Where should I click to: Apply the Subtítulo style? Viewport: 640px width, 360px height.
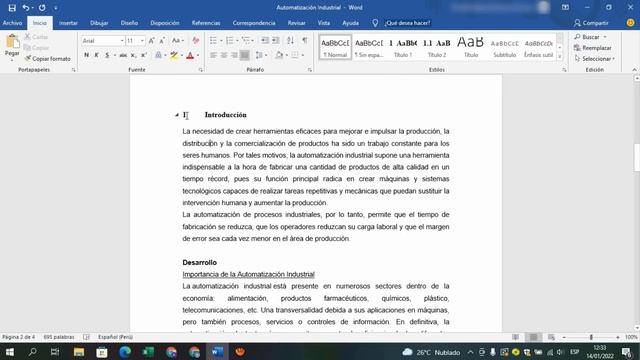point(504,47)
